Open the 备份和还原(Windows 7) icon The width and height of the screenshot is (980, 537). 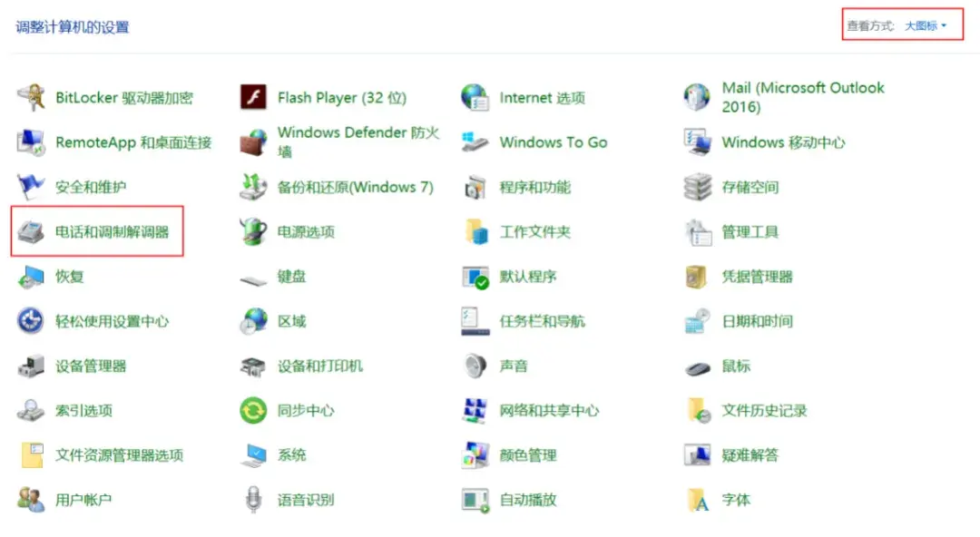pos(253,187)
